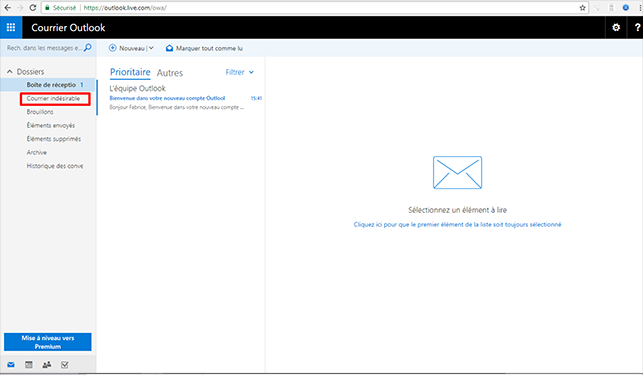The image size is (643, 375).
Task: Open the Nouveau dropdown arrow
Action: (151, 48)
